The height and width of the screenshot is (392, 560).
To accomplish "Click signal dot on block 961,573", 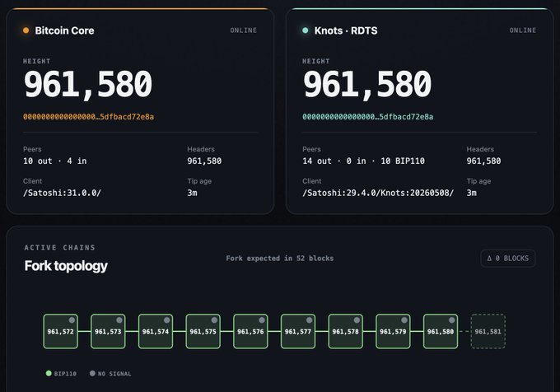I will (x=119, y=320).
